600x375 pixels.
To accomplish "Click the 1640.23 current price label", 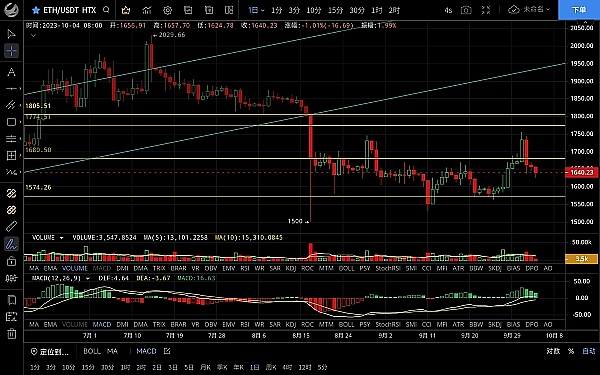I will [x=582, y=172].
